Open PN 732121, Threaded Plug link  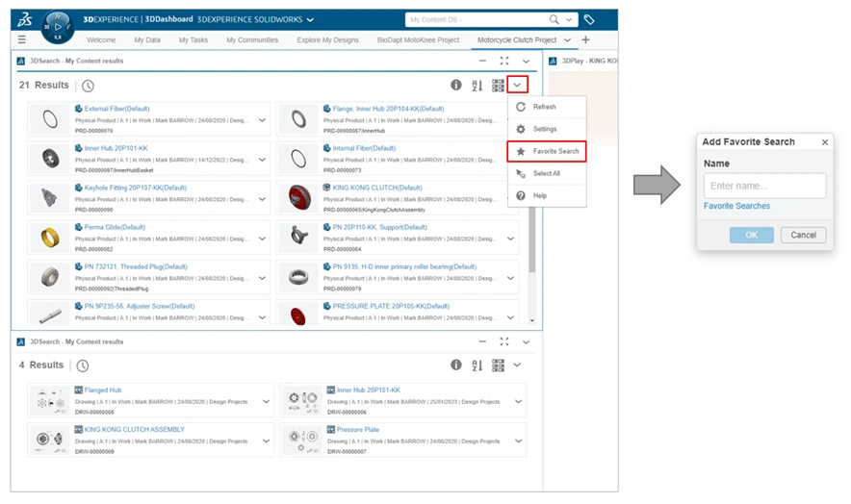[x=136, y=267]
